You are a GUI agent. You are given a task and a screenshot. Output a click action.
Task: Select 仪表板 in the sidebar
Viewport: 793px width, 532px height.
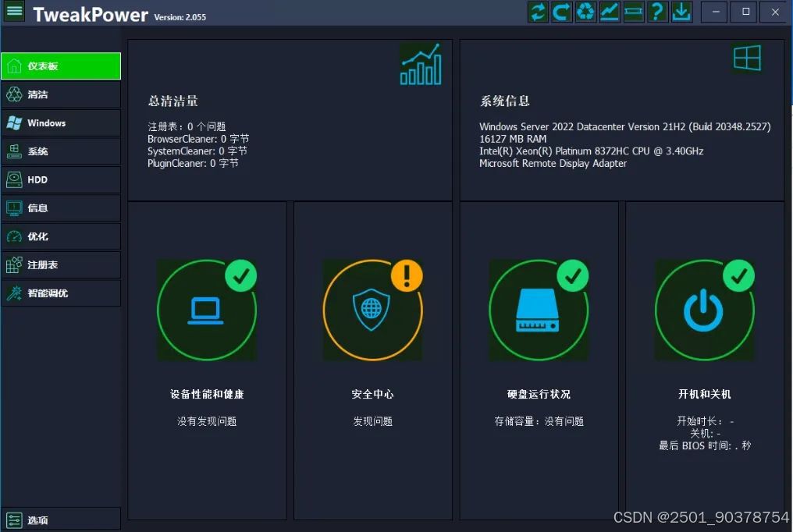[61, 66]
